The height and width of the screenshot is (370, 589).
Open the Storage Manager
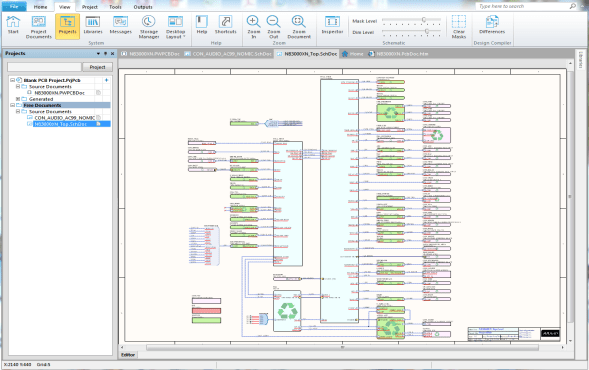click(149, 27)
